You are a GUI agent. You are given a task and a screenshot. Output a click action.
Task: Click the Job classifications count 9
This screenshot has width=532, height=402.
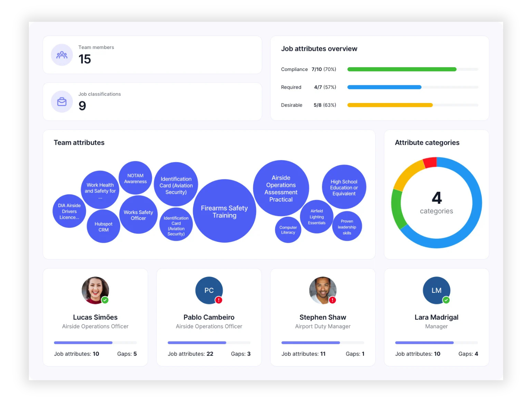coord(82,106)
